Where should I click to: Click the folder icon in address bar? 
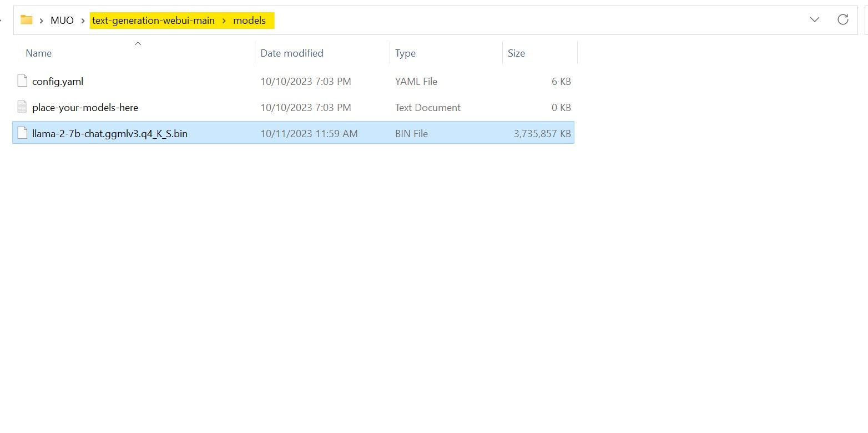pos(26,21)
